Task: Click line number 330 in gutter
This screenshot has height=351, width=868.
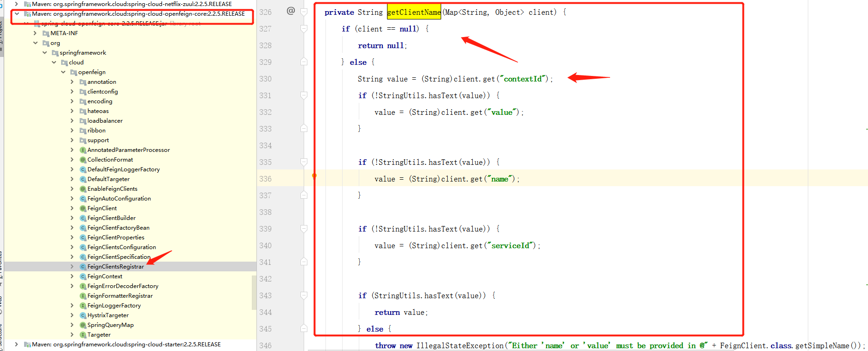Action: tap(265, 79)
